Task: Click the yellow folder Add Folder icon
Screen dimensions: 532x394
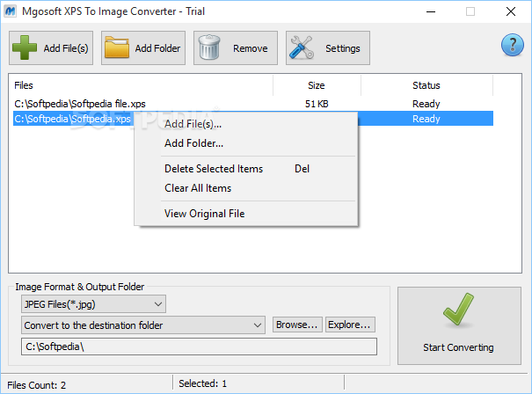Action: coord(117,47)
